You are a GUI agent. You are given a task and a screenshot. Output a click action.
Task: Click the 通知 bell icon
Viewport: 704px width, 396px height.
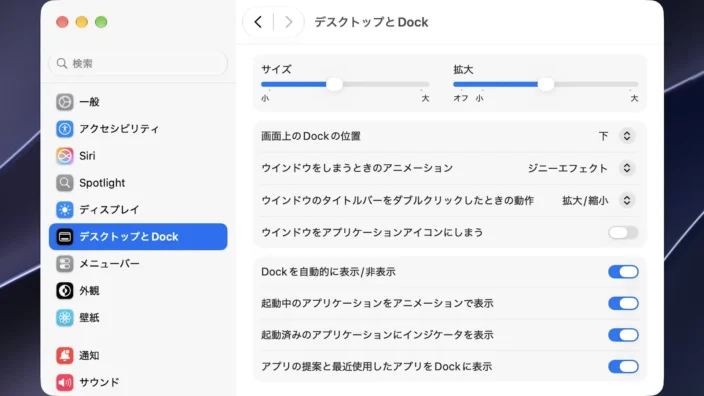tap(65, 355)
